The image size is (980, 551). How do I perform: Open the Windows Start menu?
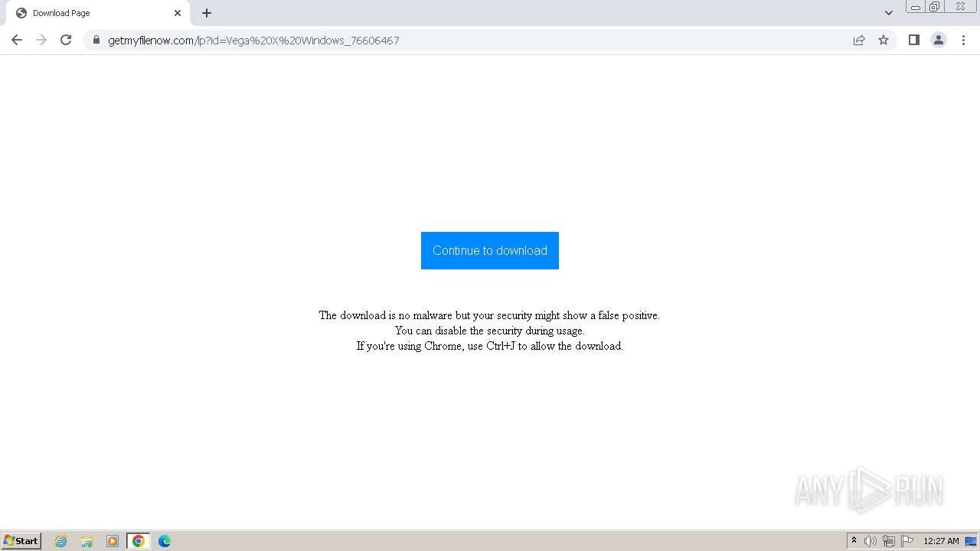click(x=21, y=541)
